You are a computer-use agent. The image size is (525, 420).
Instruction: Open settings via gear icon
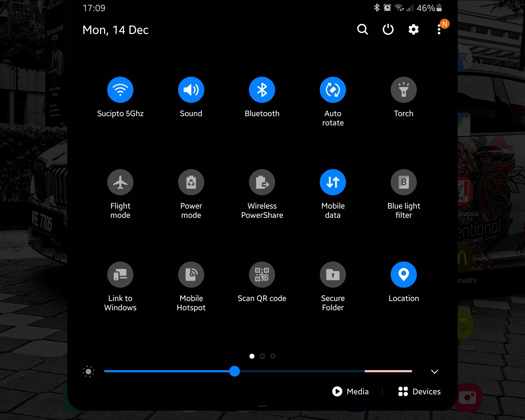413,29
